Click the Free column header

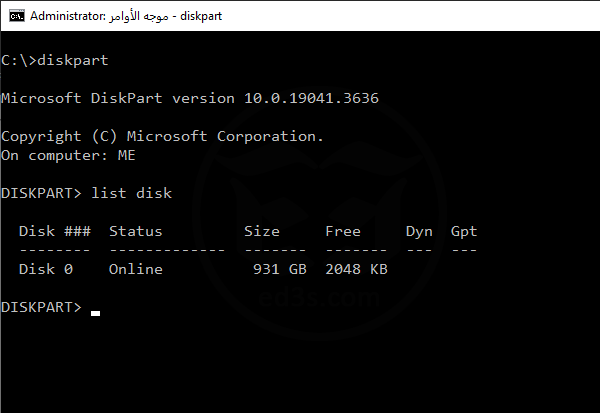343,231
